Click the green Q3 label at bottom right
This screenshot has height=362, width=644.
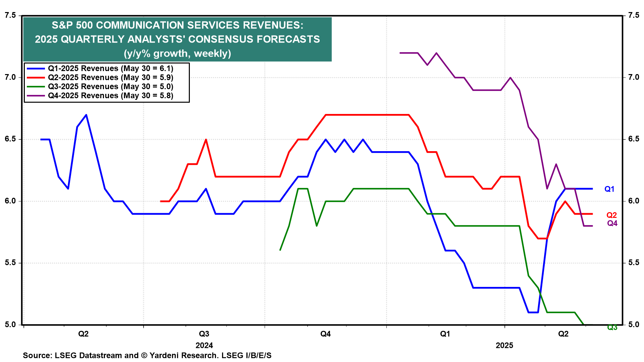click(612, 327)
